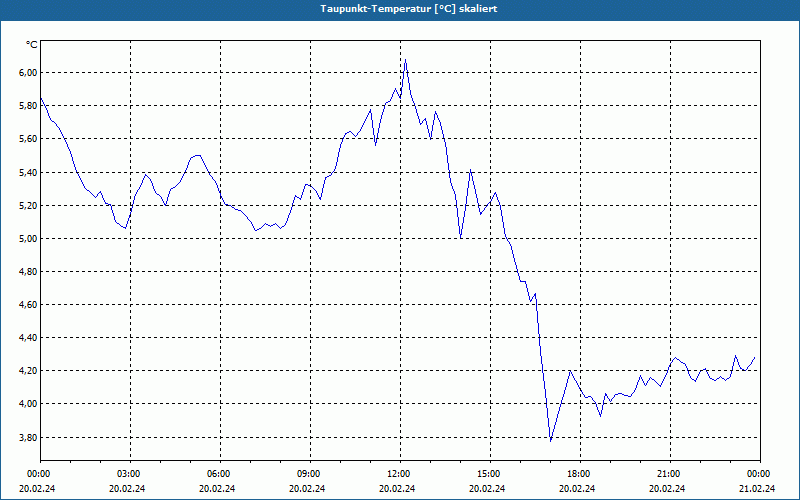Screen dimensions: 800x500
Task: Click the '°C' unit label above y-axis
Action: point(32,45)
